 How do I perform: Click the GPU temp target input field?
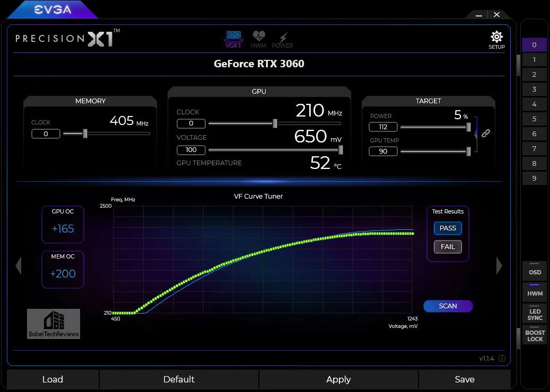pos(383,152)
